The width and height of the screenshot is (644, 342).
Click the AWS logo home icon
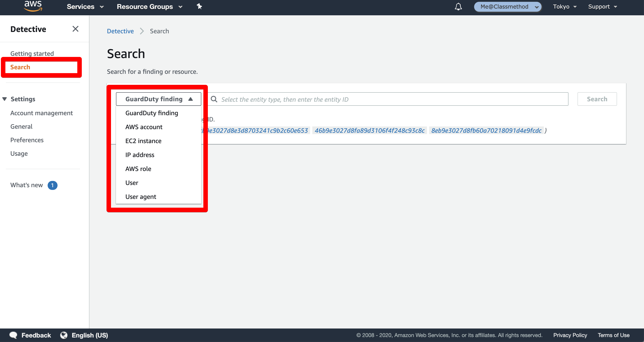(33, 6)
